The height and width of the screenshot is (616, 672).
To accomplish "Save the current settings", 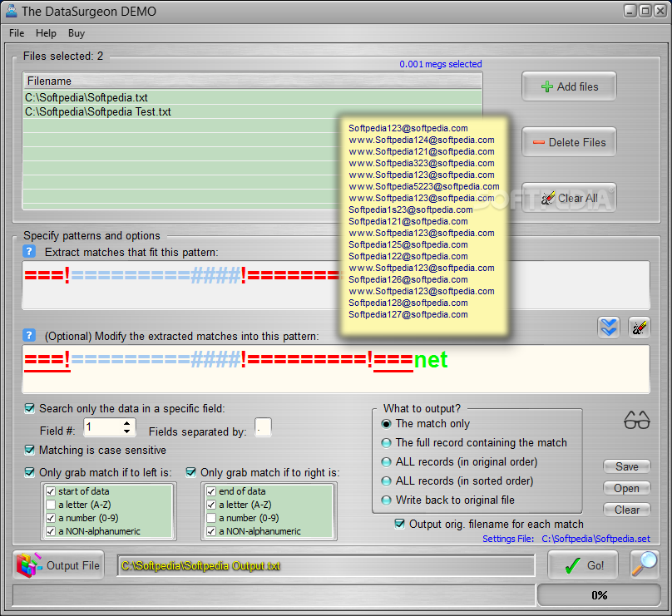I will tap(626, 466).
